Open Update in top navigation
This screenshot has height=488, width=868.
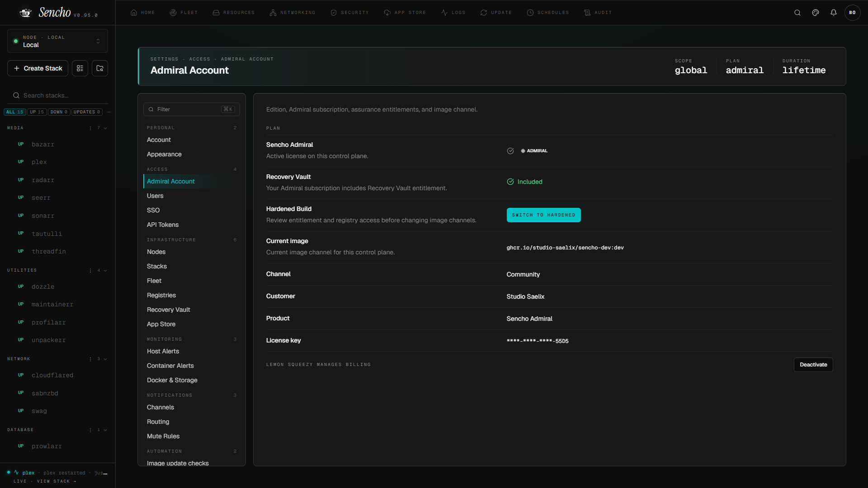(x=496, y=13)
